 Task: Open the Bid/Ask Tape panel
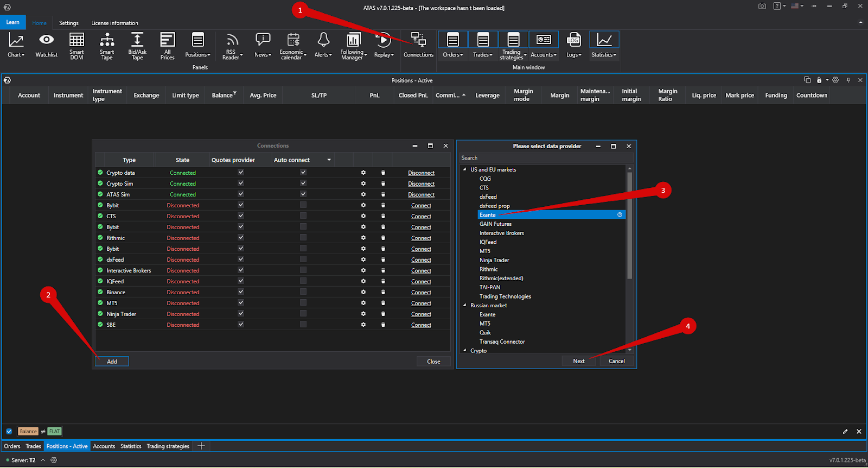(x=137, y=39)
